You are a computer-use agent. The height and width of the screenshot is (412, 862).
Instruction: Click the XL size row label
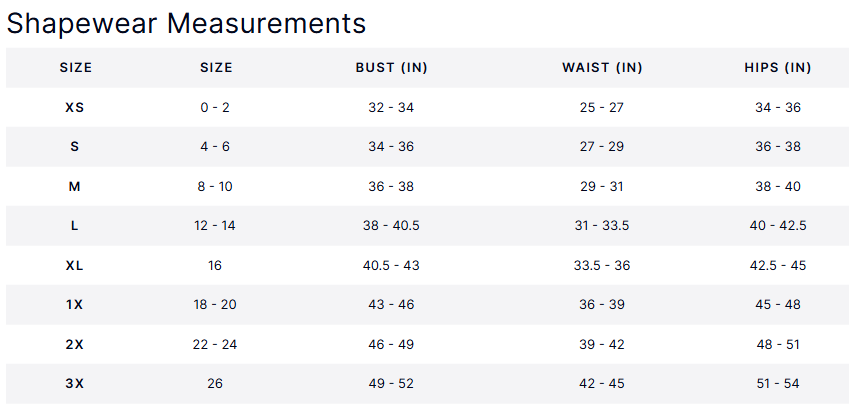75,266
